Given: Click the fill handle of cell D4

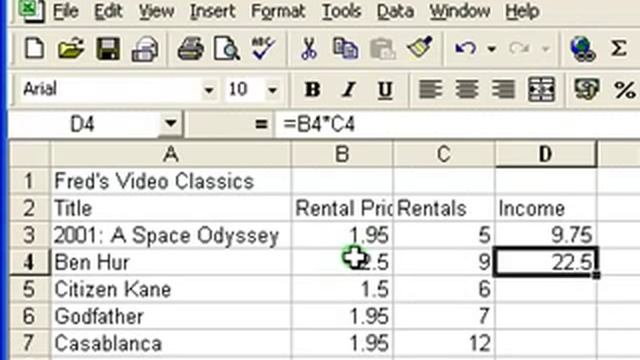Looking at the screenshot, I should pyautogui.click(x=596, y=276).
